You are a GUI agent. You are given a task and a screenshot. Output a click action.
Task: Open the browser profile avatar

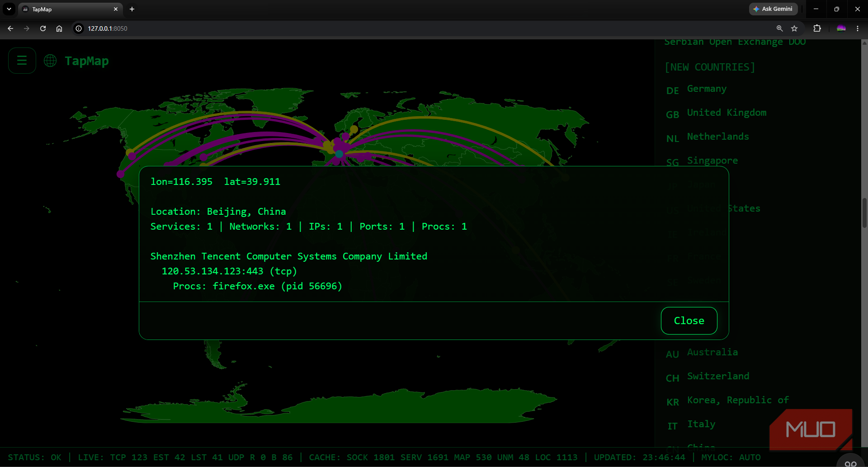click(x=841, y=28)
